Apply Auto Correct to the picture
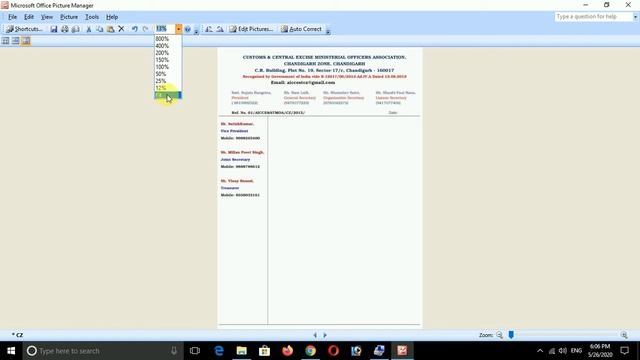 point(301,29)
